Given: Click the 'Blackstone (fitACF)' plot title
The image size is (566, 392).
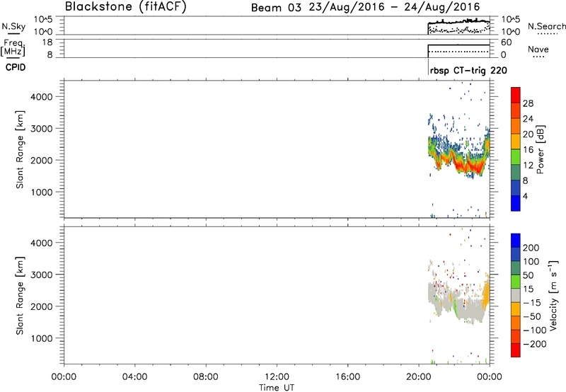Looking at the screenshot, I should tap(126, 6).
